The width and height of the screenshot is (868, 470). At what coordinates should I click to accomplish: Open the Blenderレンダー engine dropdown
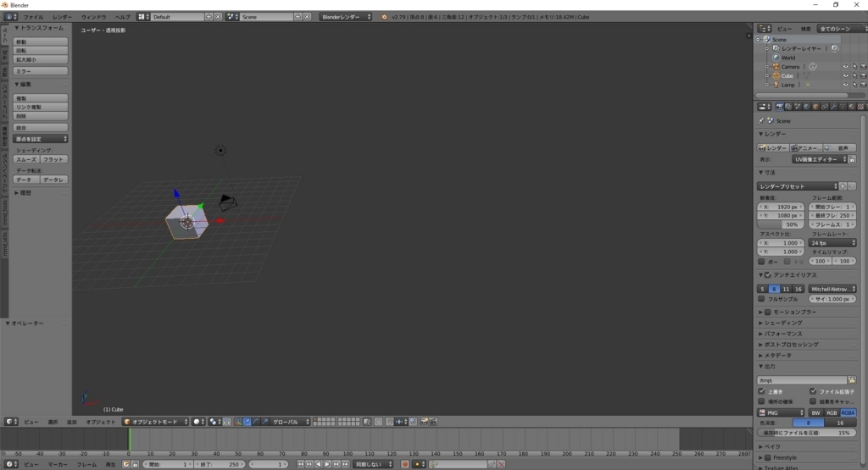point(346,17)
